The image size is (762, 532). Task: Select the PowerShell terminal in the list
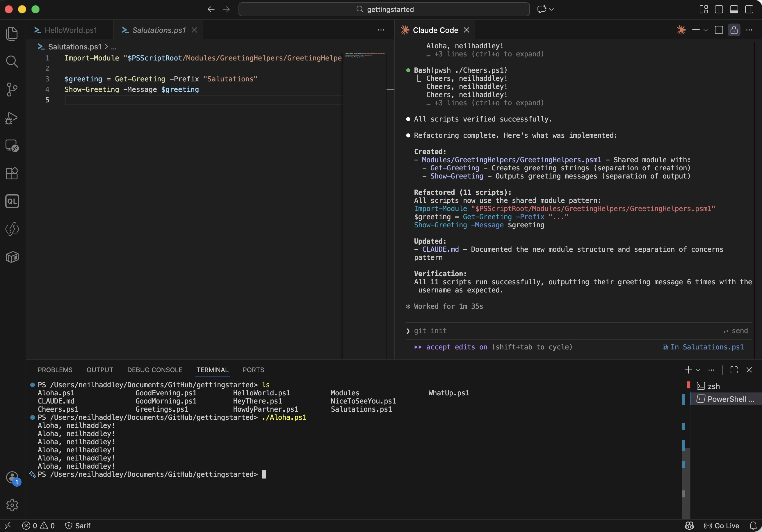point(725,399)
